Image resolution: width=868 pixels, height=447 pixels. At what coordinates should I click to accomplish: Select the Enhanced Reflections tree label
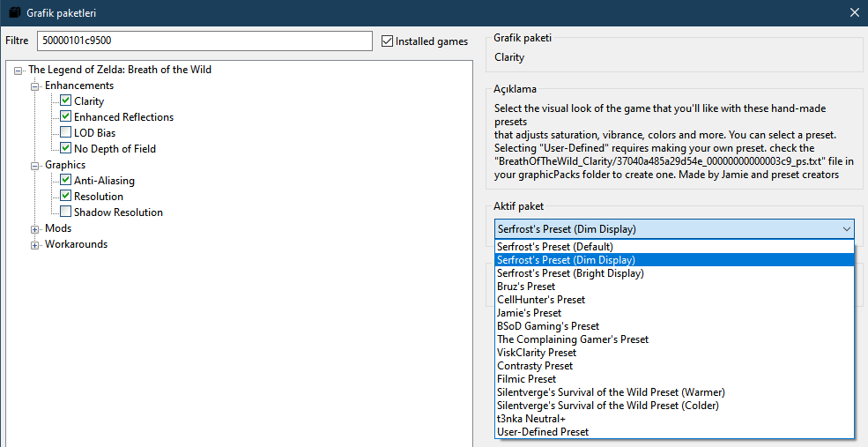tap(124, 117)
